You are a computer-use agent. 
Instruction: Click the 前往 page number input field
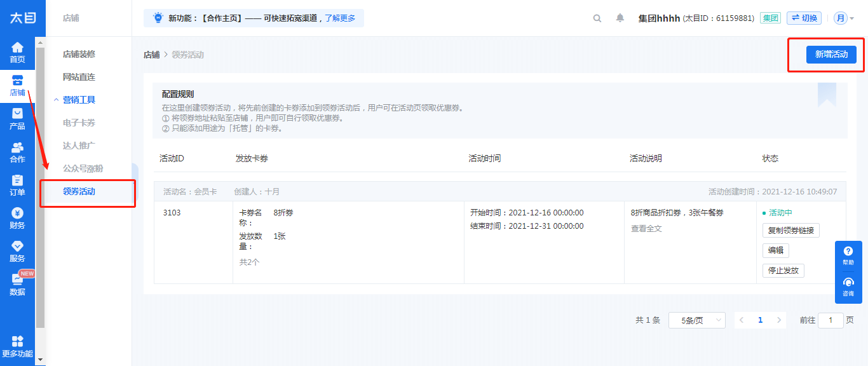pos(831,320)
